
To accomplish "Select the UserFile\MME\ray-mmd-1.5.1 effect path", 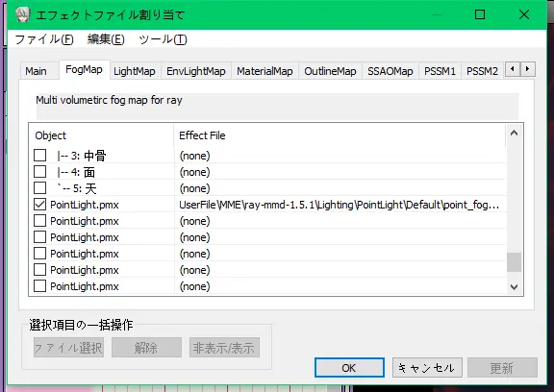I will 339,205.
